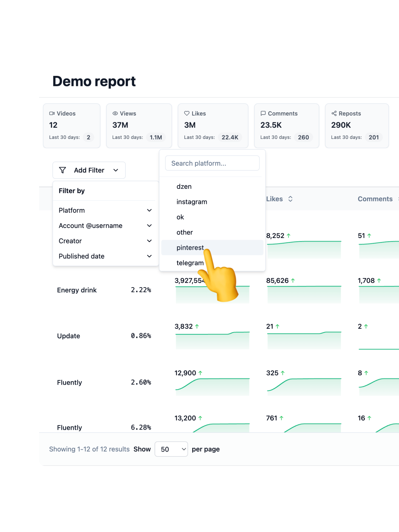Click the Likes column header

click(x=274, y=199)
